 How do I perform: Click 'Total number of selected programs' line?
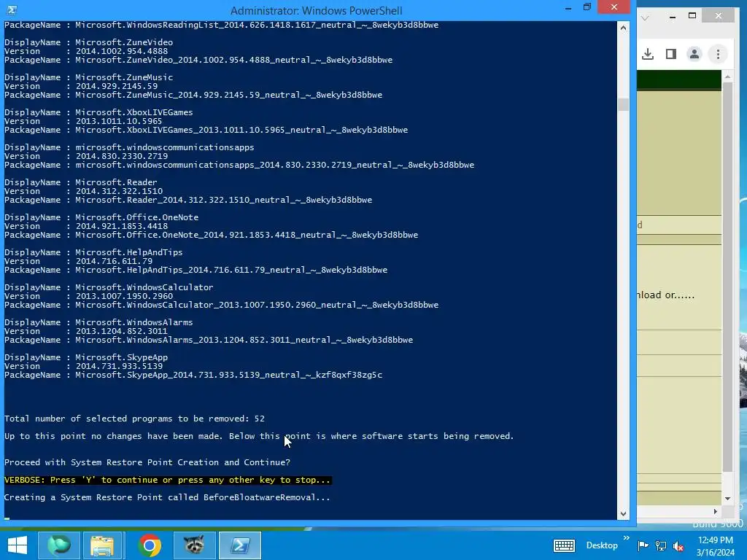tap(134, 419)
